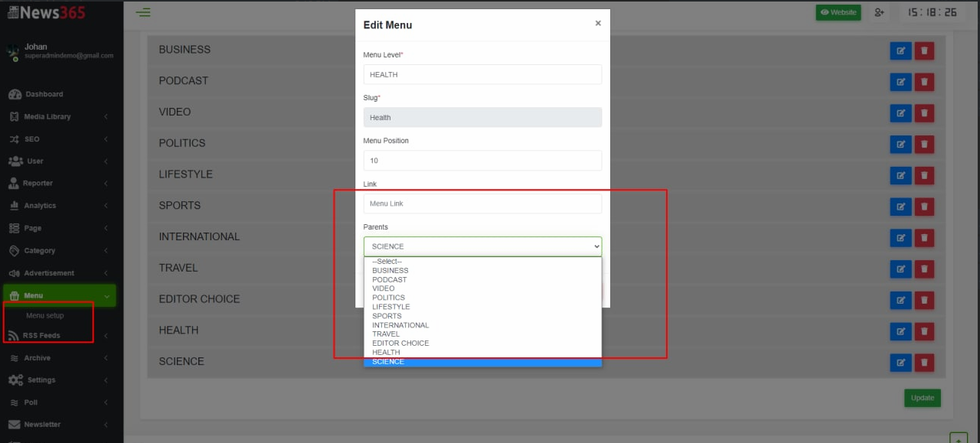The width and height of the screenshot is (980, 443).
Task: Choose INTERNATIONAL in Parents list
Action: coord(482,325)
